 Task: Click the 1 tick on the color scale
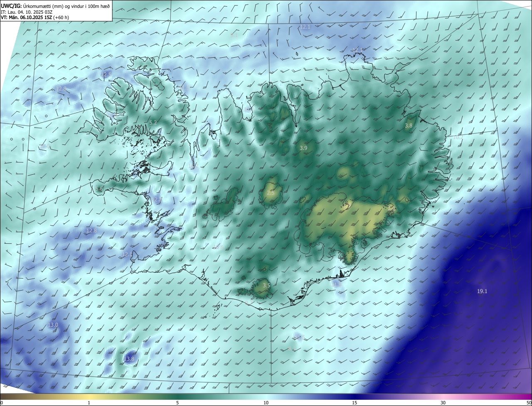click(x=89, y=403)
